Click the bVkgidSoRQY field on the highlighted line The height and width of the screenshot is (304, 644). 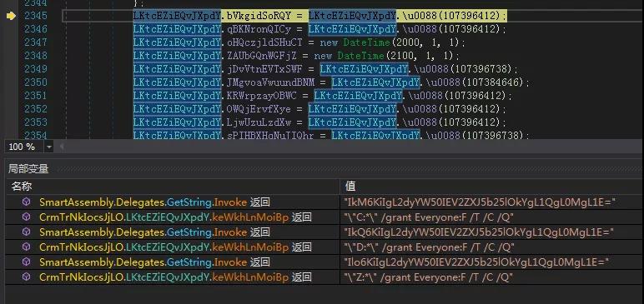259,16
